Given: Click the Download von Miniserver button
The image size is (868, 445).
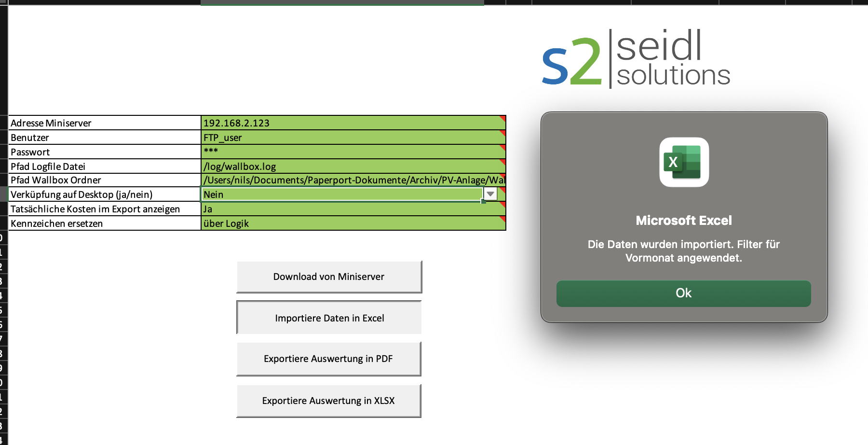Looking at the screenshot, I should coord(329,277).
